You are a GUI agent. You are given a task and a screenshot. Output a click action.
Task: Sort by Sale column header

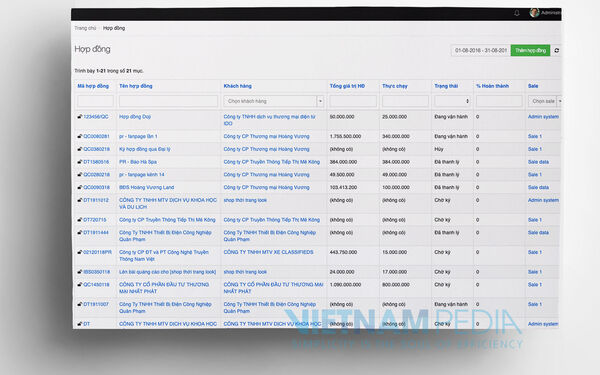[x=533, y=86]
